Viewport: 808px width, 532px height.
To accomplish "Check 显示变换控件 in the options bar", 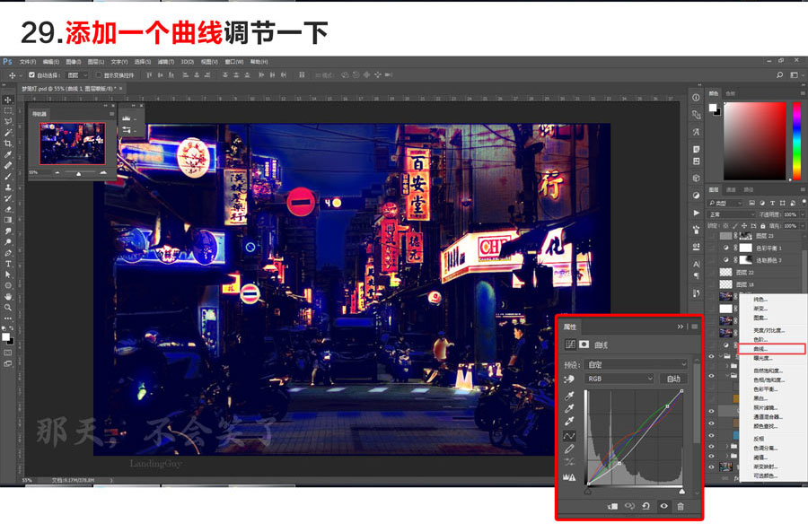I will coord(98,75).
